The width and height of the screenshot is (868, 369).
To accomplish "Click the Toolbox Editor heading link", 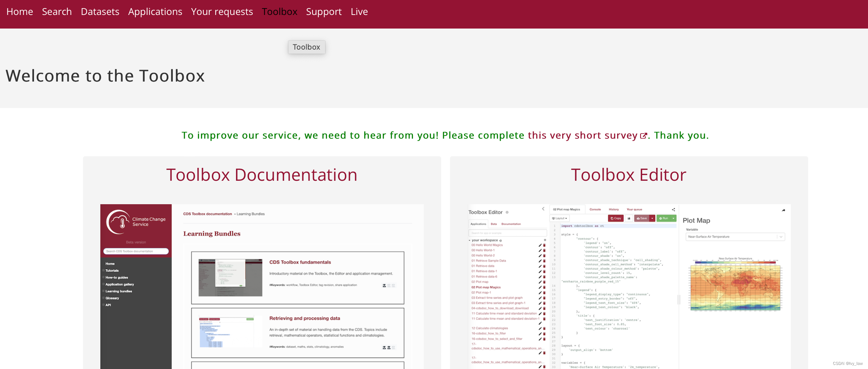I will [x=628, y=175].
